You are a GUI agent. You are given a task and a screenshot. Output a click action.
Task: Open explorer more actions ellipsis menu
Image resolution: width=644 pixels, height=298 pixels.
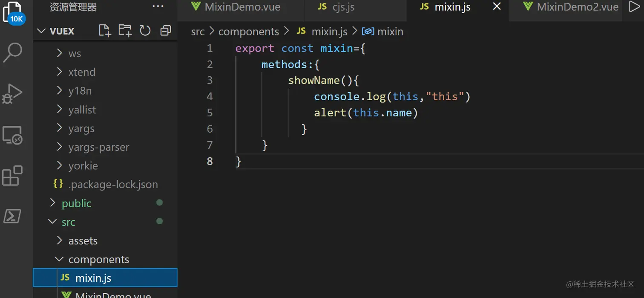[158, 6]
